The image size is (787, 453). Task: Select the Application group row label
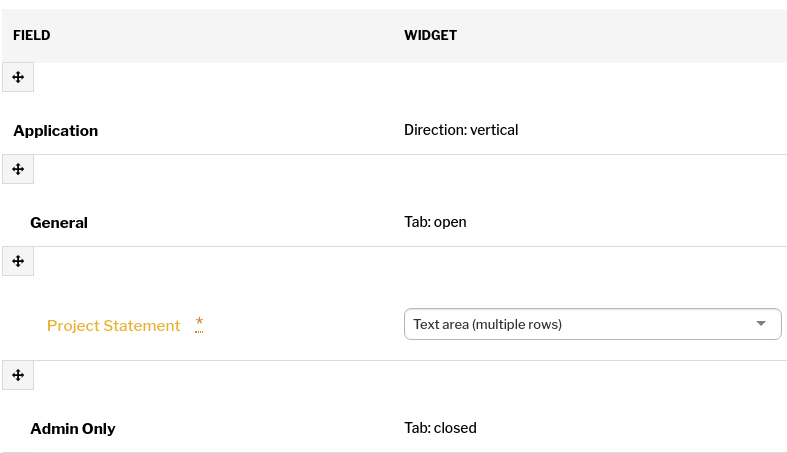point(56,131)
